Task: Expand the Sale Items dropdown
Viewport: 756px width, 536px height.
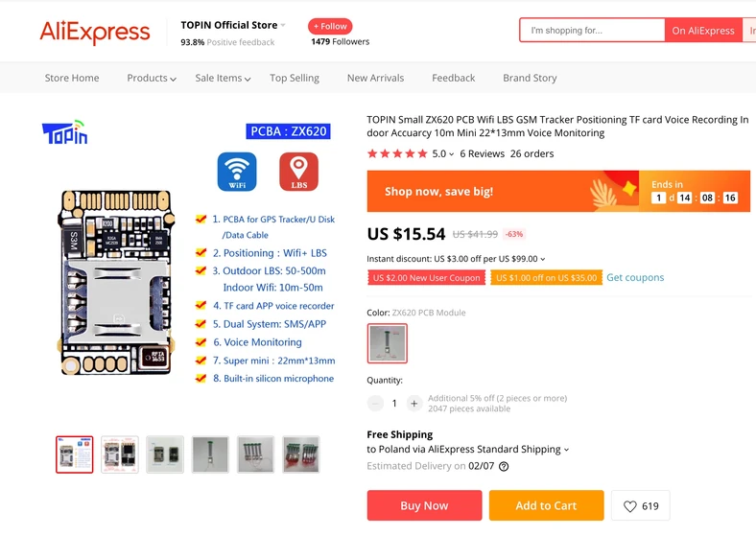Action: click(x=223, y=78)
